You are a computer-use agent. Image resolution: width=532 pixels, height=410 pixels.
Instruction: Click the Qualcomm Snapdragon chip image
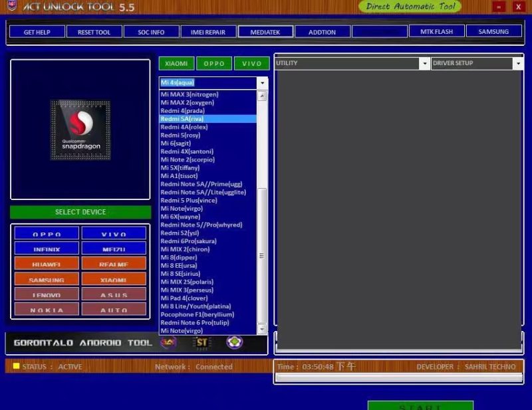tap(80, 130)
